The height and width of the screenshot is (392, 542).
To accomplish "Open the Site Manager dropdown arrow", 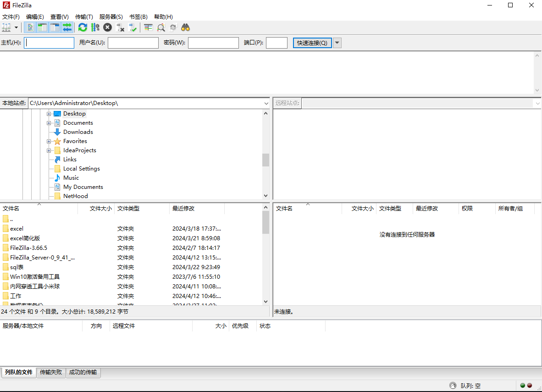I will 16,28.
